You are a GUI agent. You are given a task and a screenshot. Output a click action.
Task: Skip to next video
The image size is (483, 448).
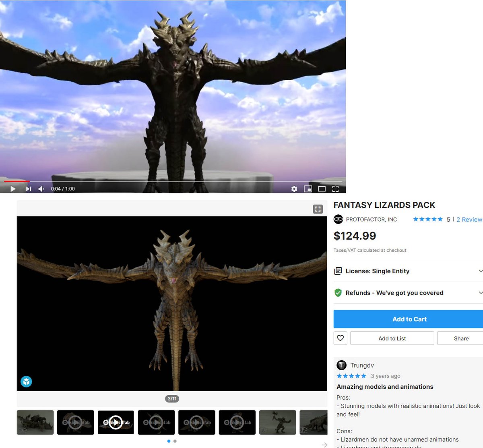pyautogui.click(x=28, y=189)
